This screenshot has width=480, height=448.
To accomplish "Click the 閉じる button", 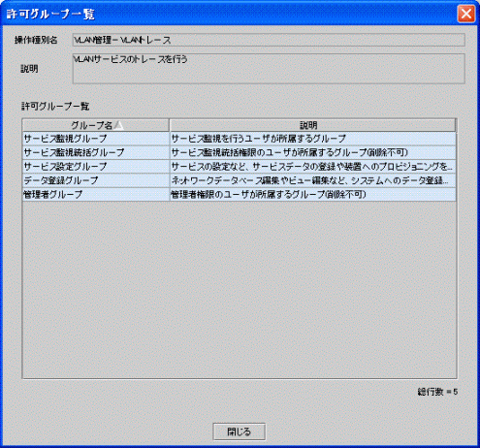I will point(240,432).
